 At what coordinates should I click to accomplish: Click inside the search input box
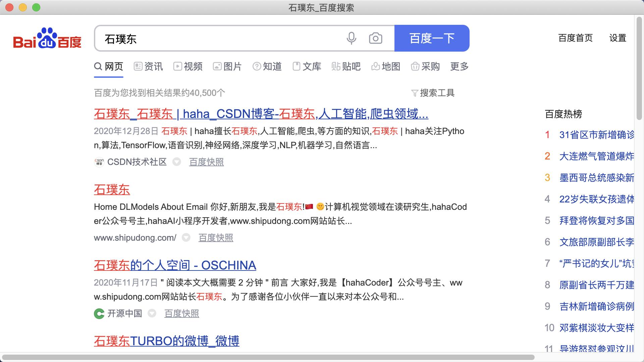click(218, 38)
